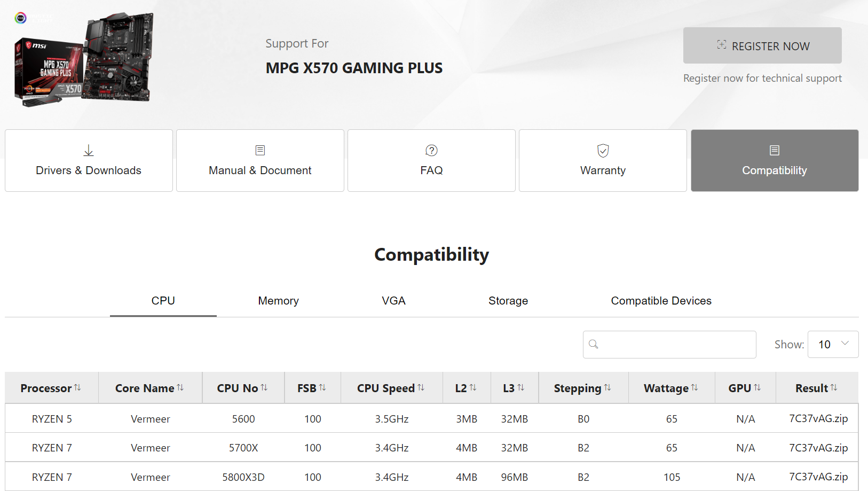This screenshot has width=868, height=491.
Task: Open the Warranty section
Action: [603, 160]
